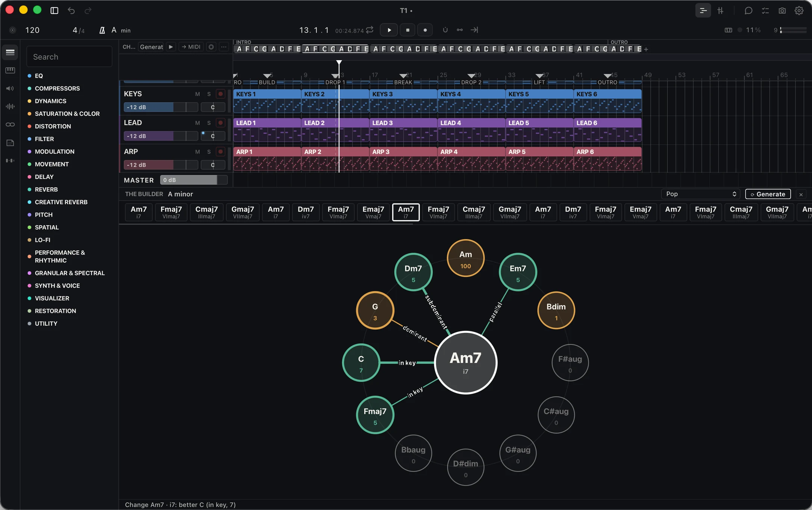Select the speaker icon in left rail
The width and height of the screenshot is (812, 510).
point(10,88)
